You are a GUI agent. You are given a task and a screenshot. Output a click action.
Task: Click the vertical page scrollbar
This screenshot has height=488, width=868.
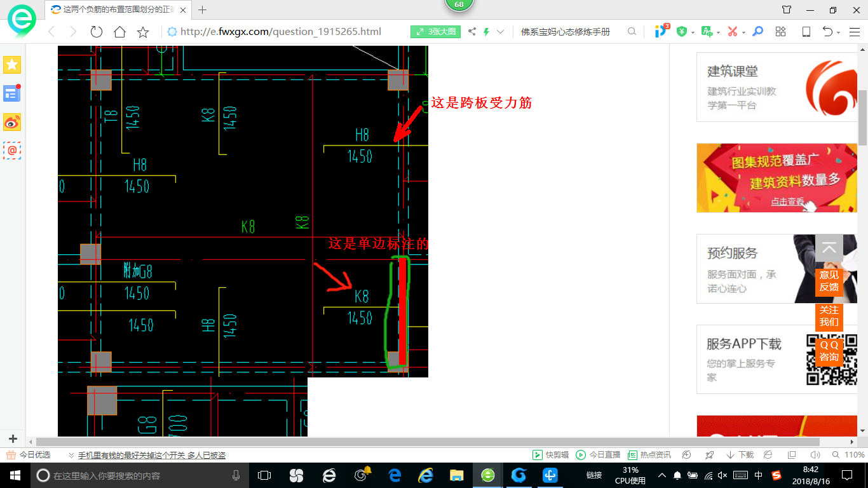[863, 118]
